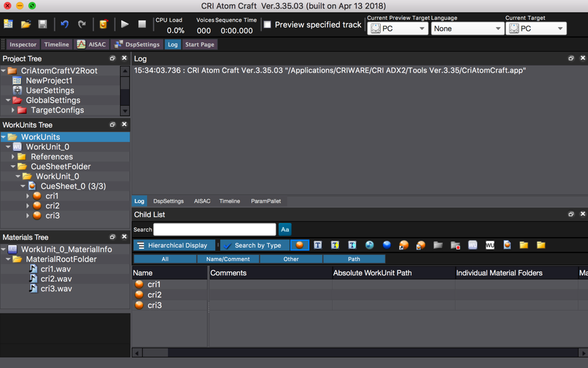Expand the TargetConfigs folder
The height and width of the screenshot is (368, 588).
(x=13, y=111)
